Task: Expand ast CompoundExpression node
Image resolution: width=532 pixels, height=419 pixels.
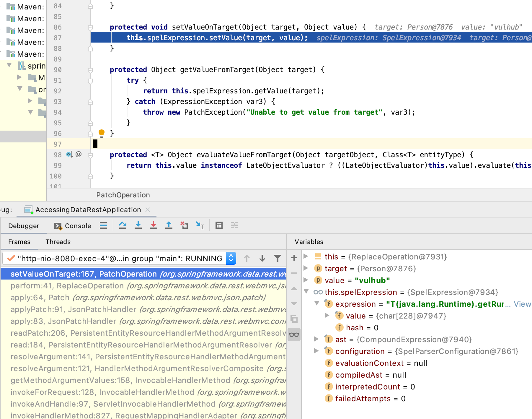Action: [316, 339]
